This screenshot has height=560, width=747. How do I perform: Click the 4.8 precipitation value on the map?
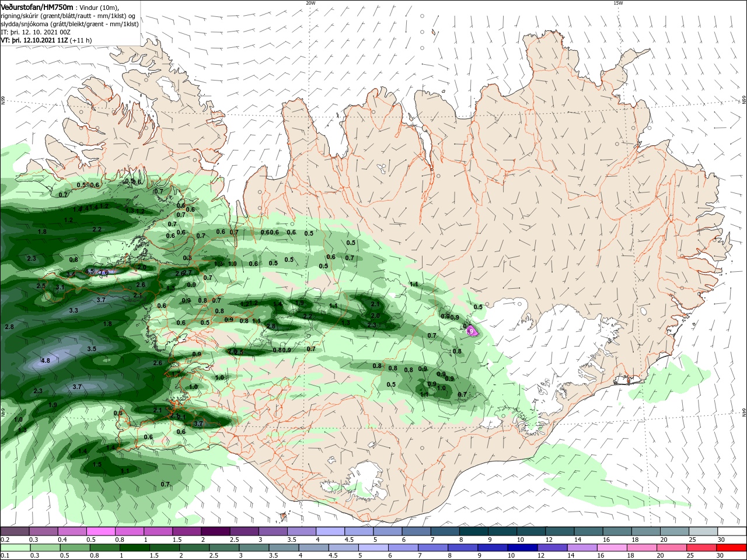coord(46,361)
